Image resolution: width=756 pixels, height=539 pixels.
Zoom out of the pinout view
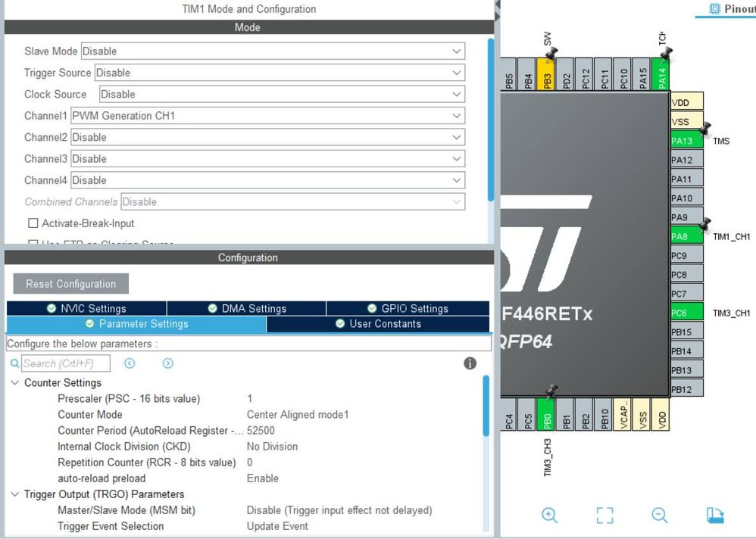[660, 515]
